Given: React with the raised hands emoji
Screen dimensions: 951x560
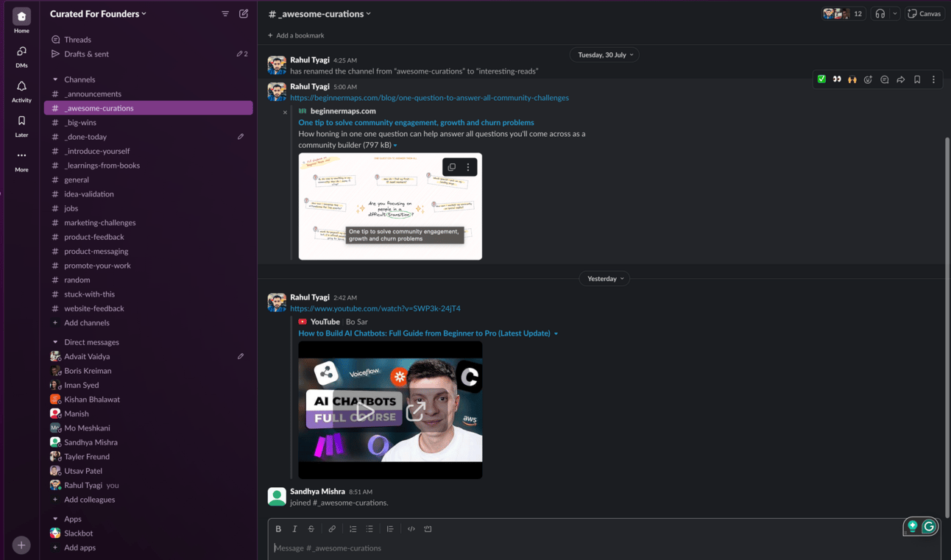Looking at the screenshot, I should [852, 79].
